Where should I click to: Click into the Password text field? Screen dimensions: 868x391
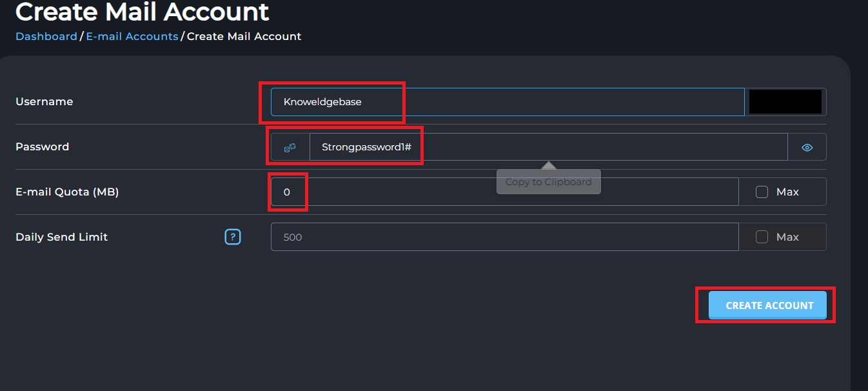coord(549,147)
